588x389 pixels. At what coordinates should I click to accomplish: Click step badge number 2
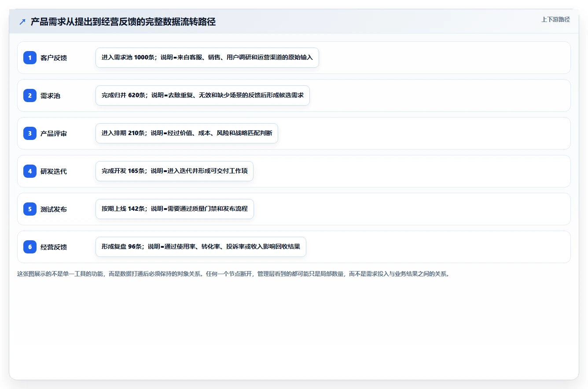(x=30, y=95)
